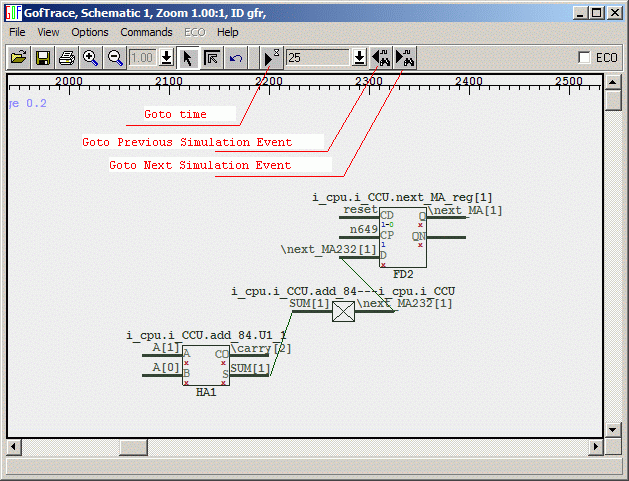The height and width of the screenshot is (481, 629).
Task: Open the zoom factor dropdown arrow
Action: coord(166,58)
